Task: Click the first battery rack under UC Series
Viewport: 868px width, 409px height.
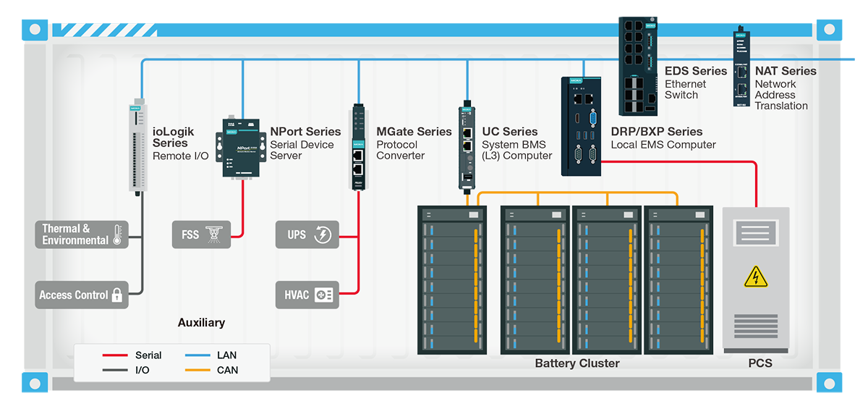Action: [453, 280]
